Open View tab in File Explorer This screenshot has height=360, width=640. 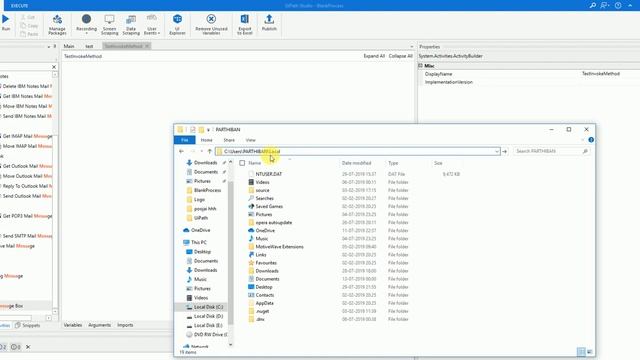(x=250, y=140)
